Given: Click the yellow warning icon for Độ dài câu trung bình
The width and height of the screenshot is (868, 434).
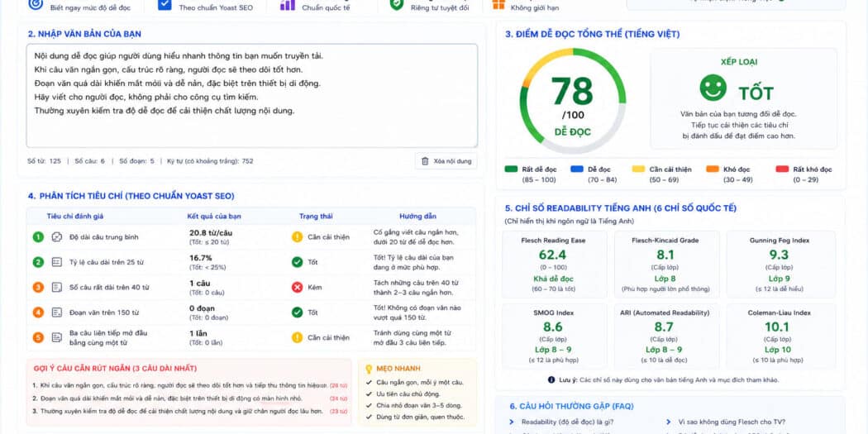Looking at the screenshot, I should click(x=298, y=237).
